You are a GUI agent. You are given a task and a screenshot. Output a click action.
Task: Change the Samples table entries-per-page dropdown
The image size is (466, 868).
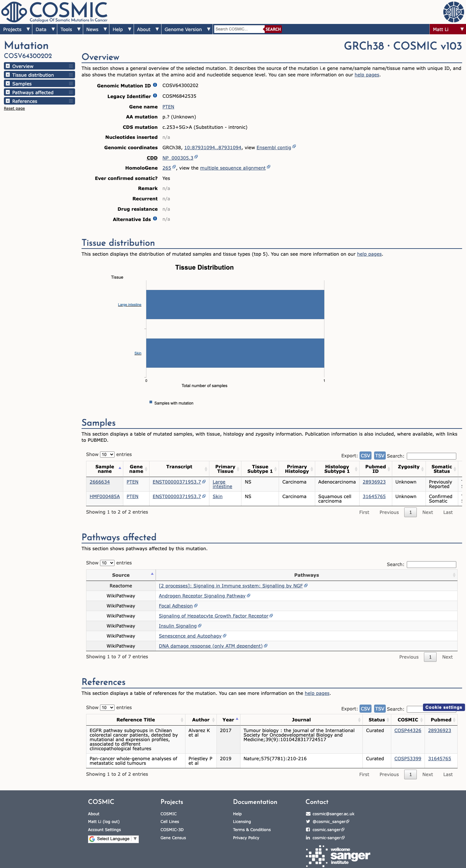[107, 455]
